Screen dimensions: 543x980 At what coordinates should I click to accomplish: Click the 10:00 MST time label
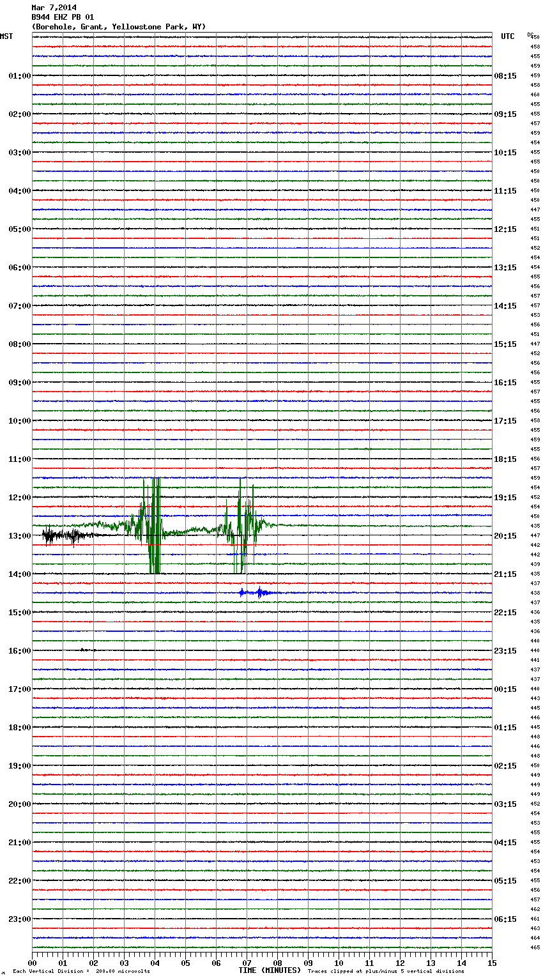[x=19, y=421]
